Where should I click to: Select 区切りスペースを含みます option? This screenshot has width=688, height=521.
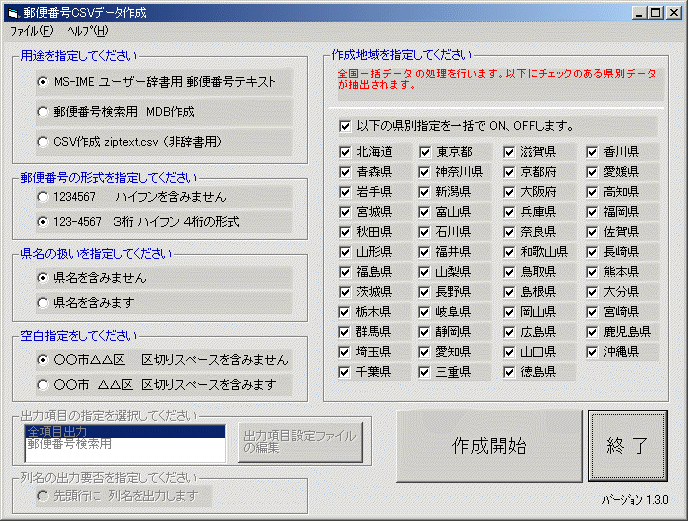(x=43, y=383)
